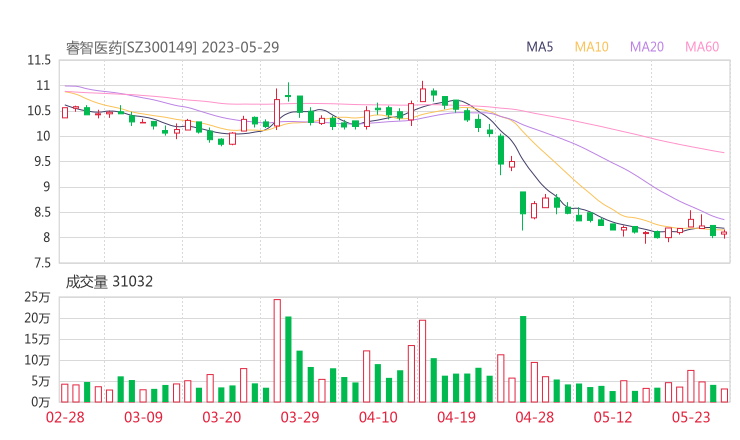Click the pink MA60 line end near 9.7
This screenshot has height=440, width=740.
(722, 152)
